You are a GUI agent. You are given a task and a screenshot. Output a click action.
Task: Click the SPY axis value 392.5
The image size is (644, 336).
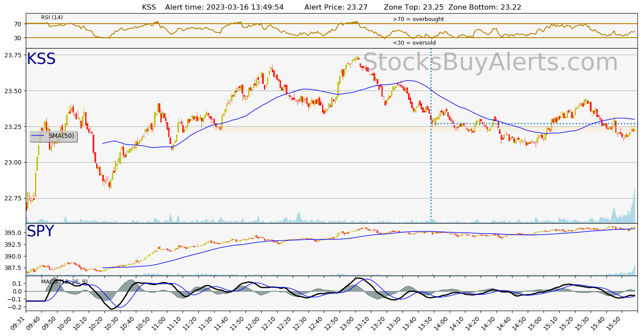(x=14, y=245)
